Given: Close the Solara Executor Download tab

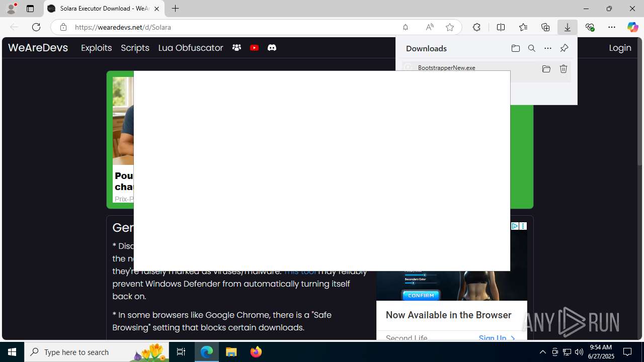Looking at the screenshot, I should pos(156,9).
